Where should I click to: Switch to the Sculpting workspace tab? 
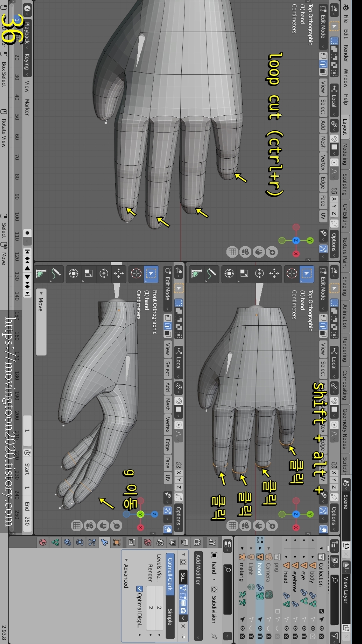(x=345, y=184)
